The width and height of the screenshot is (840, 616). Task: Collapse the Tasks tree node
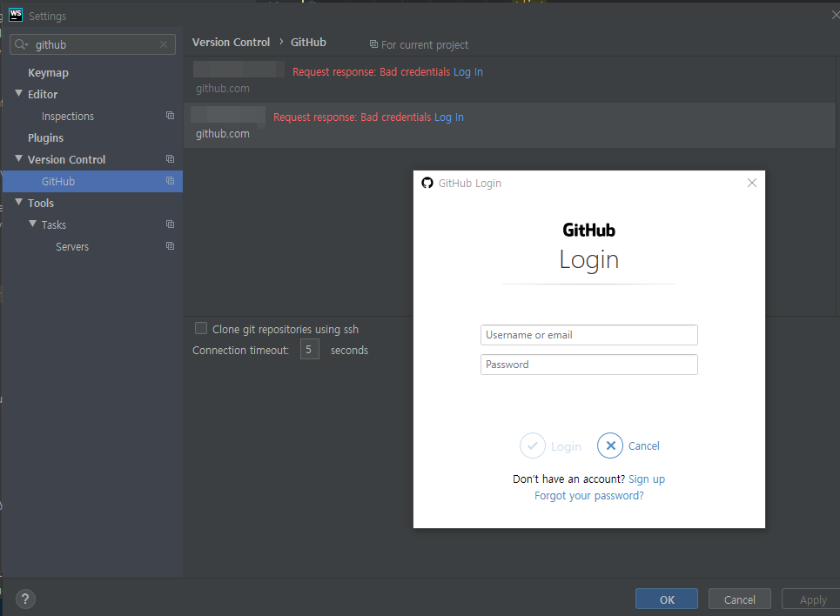[x=33, y=224]
